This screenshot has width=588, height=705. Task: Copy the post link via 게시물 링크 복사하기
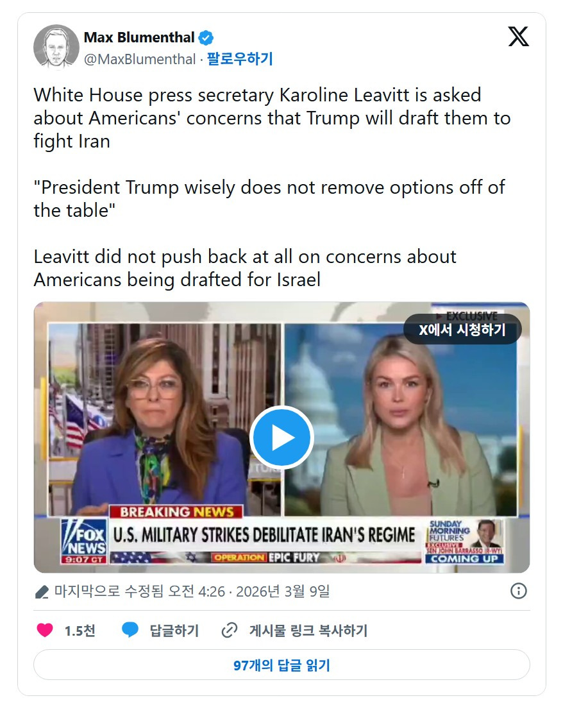[308, 631]
